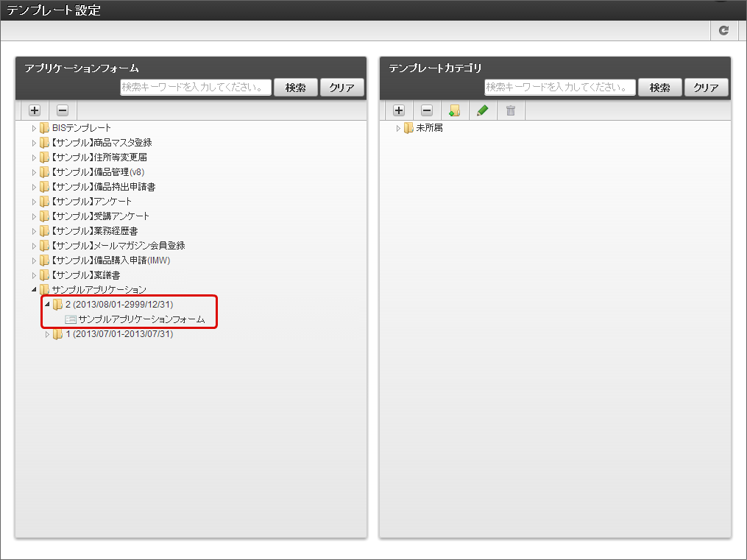Expand the BISテンプレート folder
Screen dimensions: 747x560
34,128
